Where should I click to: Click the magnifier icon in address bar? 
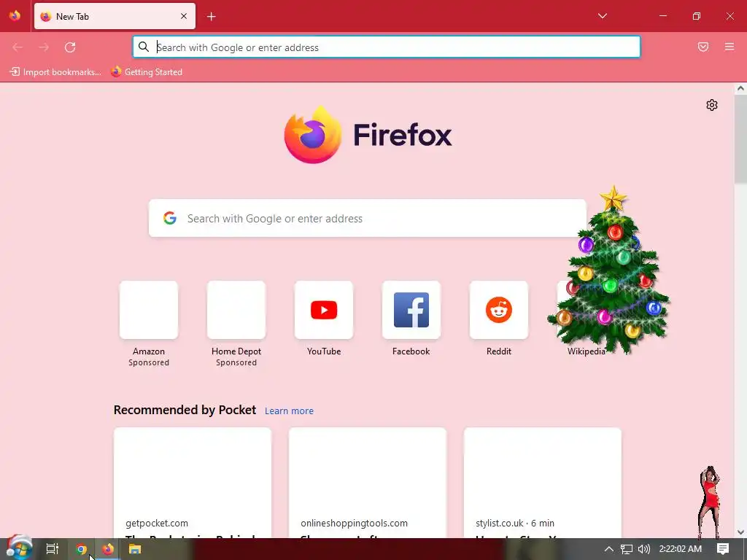click(x=144, y=47)
